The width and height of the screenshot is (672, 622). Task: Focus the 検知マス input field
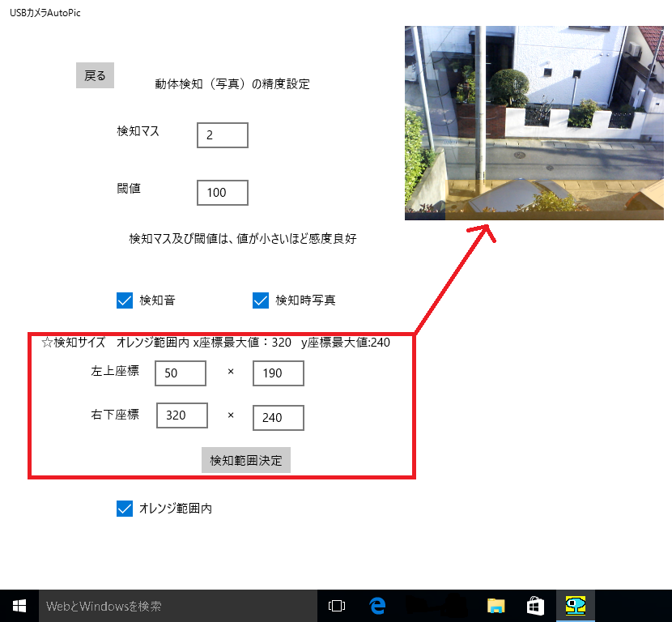pyautogui.click(x=223, y=135)
